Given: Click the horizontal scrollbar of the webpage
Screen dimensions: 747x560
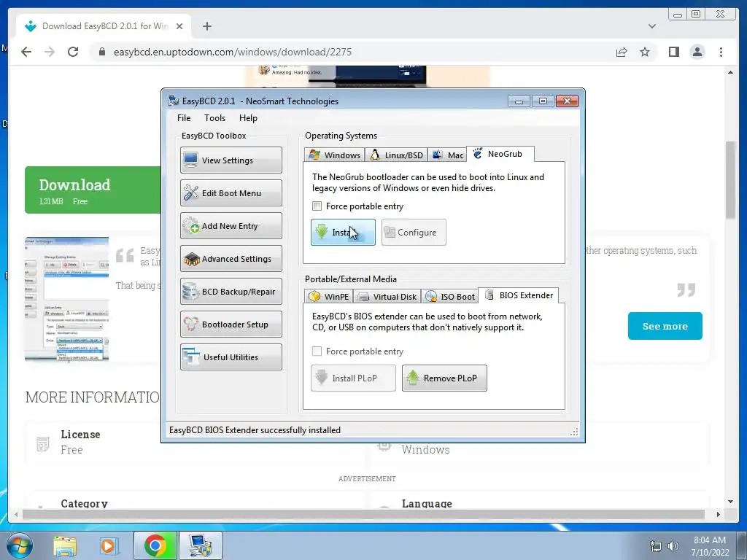Looking at the screenshot, I should 363,514.
